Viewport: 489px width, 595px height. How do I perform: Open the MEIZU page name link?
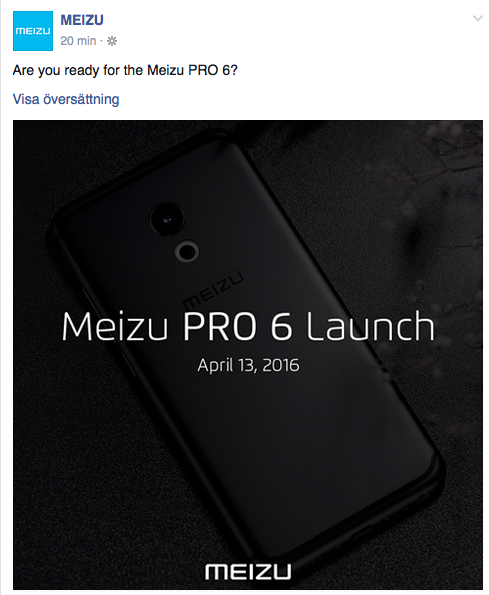coord(82,20)
